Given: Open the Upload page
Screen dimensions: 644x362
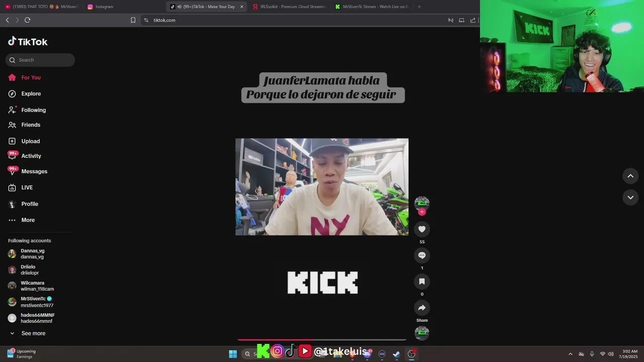Looking at the screenshot, I should [24, 141].
